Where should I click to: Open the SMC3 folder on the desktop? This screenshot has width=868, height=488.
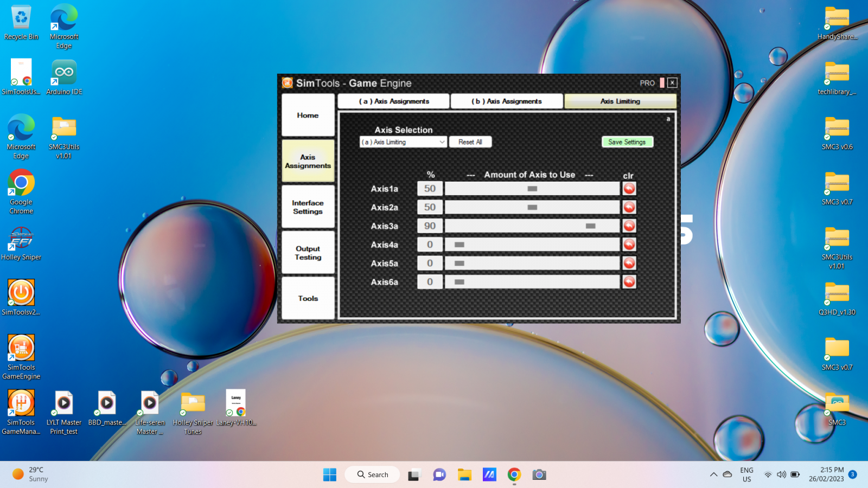tap(837, 409)
